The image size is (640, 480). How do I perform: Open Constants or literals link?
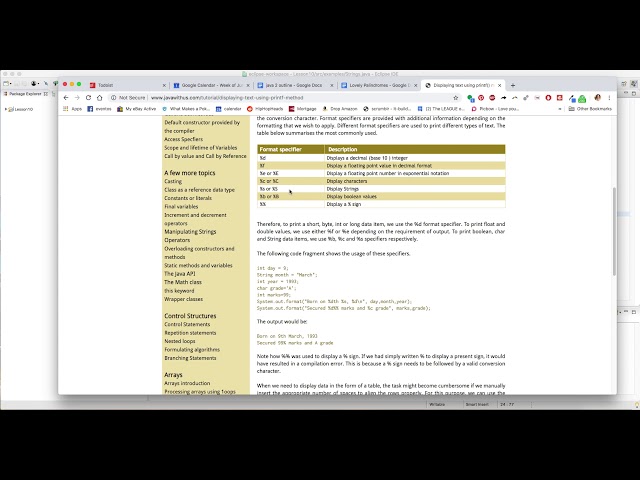188,198
